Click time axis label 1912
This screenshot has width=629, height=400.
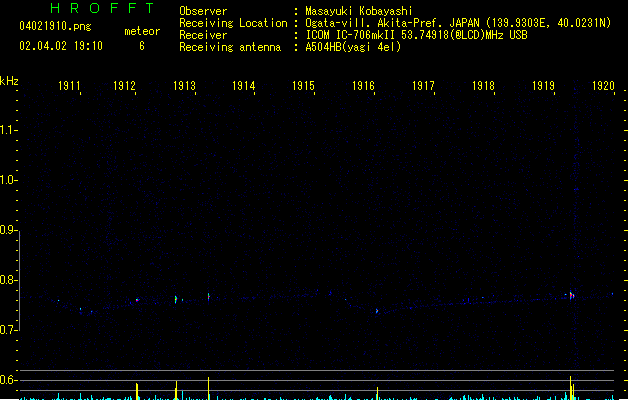tap(124, 86)
